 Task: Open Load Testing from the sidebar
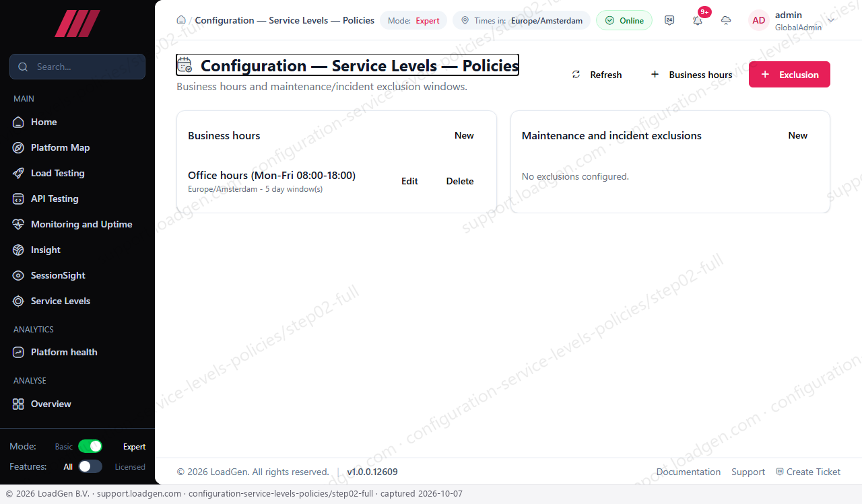(x=77, y=173)
